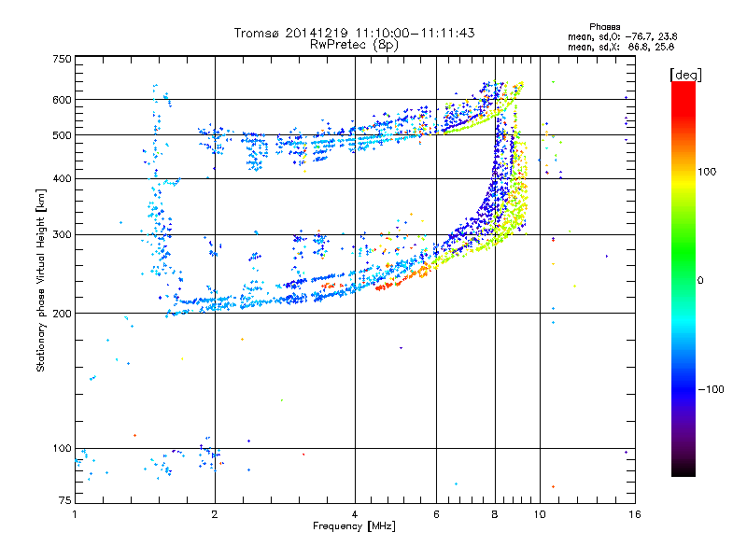This screenshot has height=560, width=747.
Task: Click the 'Phases' header label
Action: [x=604, y=27]
